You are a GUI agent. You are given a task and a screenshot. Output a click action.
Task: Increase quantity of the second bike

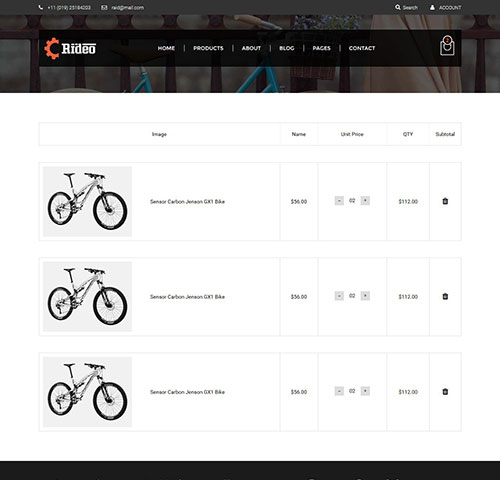365,296
